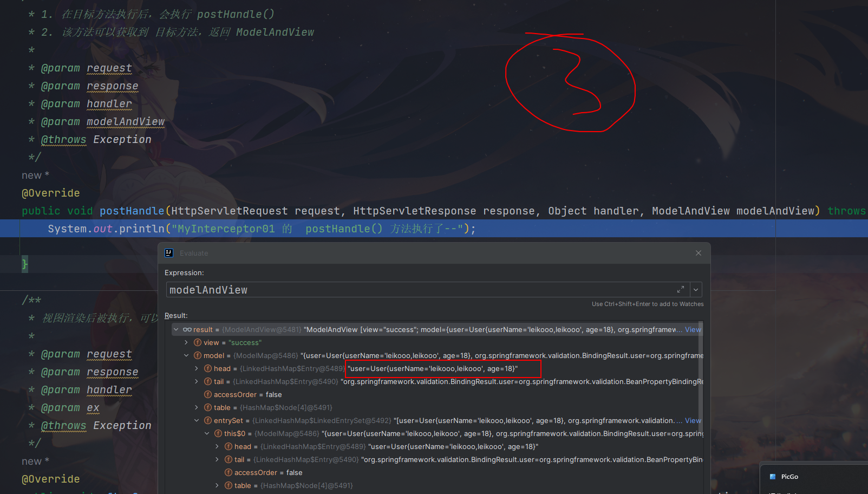Collapse the this$0 ModelMap@5486 node
The height and width of the screenshot is (494, 868).
pos(207,433)
